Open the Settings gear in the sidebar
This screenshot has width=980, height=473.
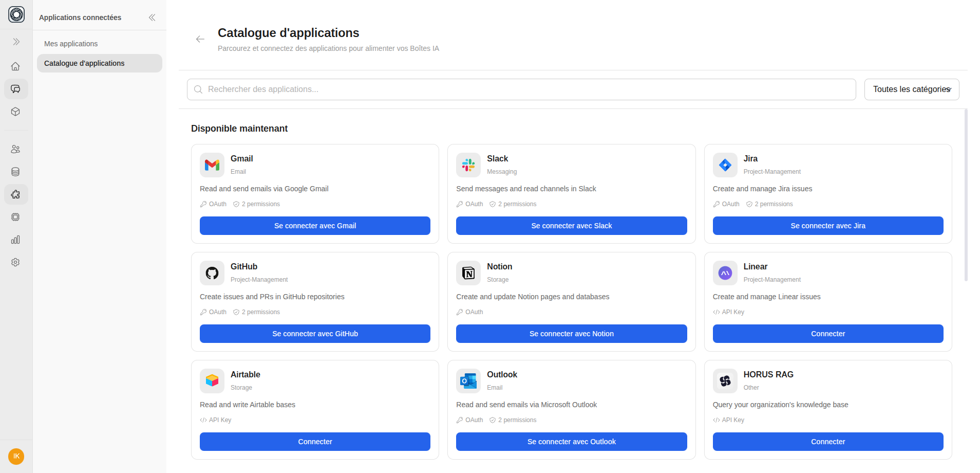[x=15, y=262]
